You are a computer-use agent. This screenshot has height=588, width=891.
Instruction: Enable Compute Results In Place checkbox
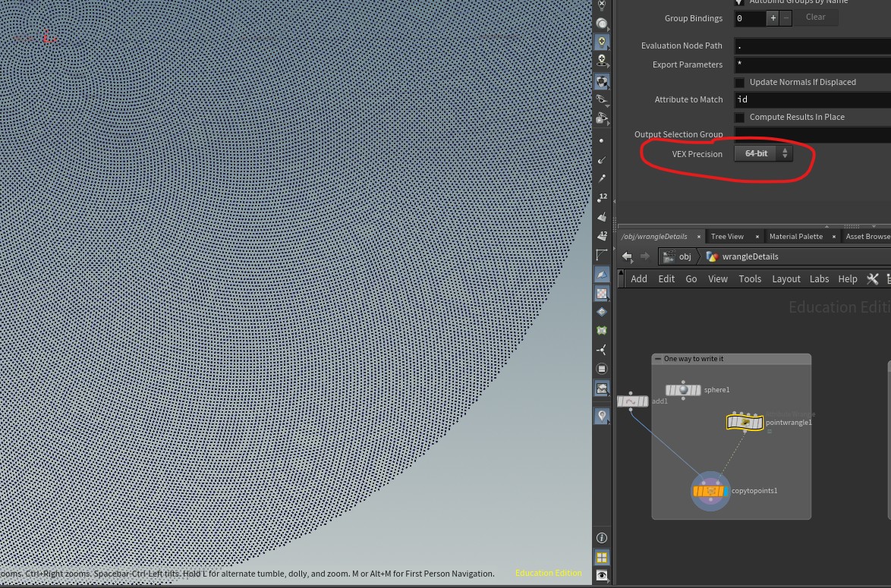coord(739,118)
